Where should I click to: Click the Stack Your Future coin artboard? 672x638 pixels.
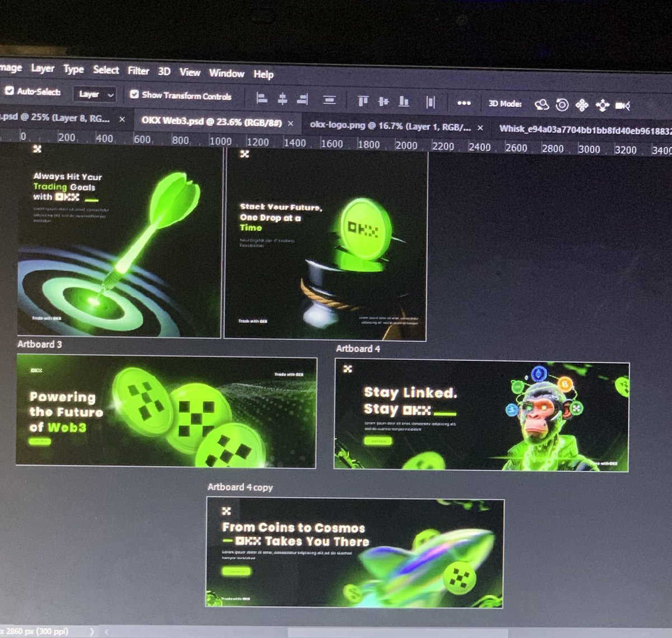coord(326,245)
